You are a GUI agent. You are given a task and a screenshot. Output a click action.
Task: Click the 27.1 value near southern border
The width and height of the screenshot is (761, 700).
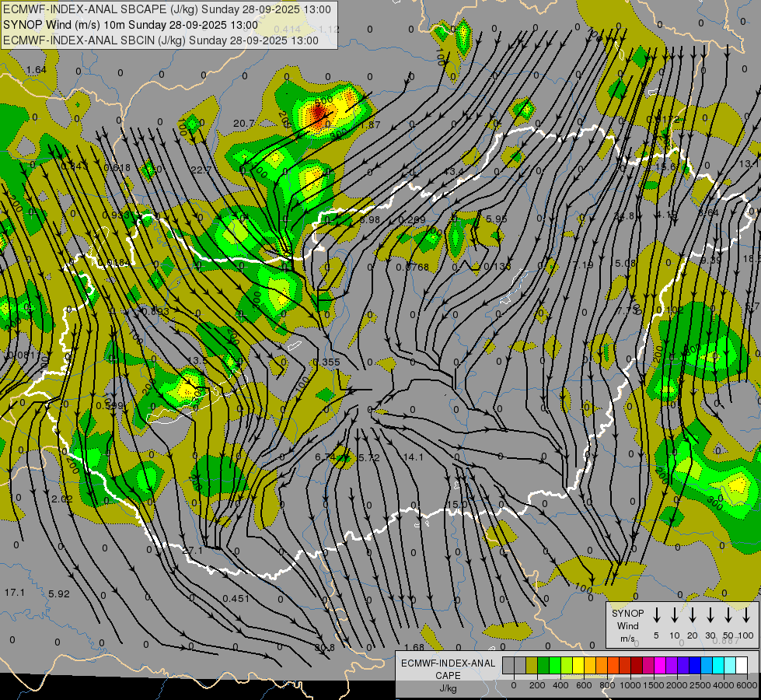pyautogui.click(x=193, y=551)
